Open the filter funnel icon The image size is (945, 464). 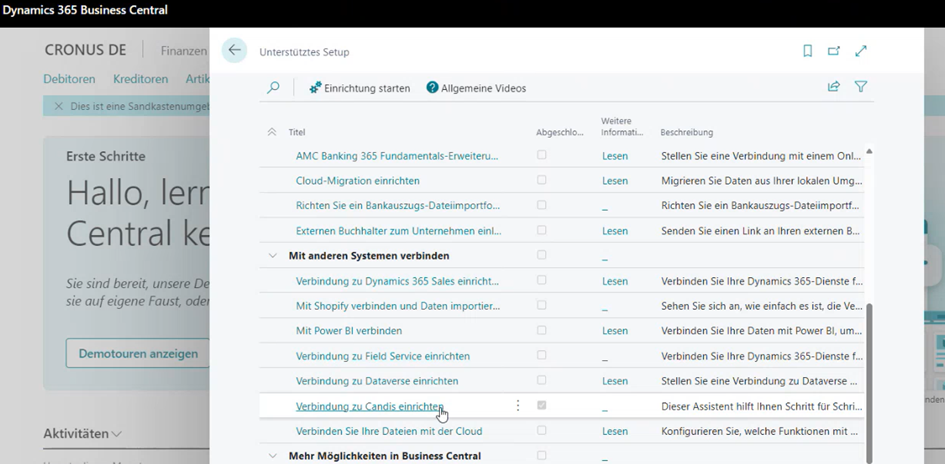pyautogui.click(x=861, y=87)
